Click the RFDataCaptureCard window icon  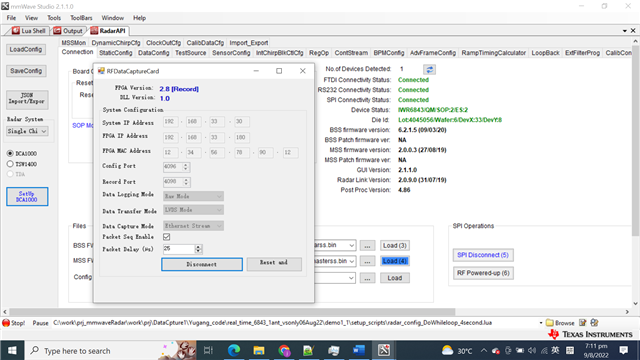[x=101, y=71]
